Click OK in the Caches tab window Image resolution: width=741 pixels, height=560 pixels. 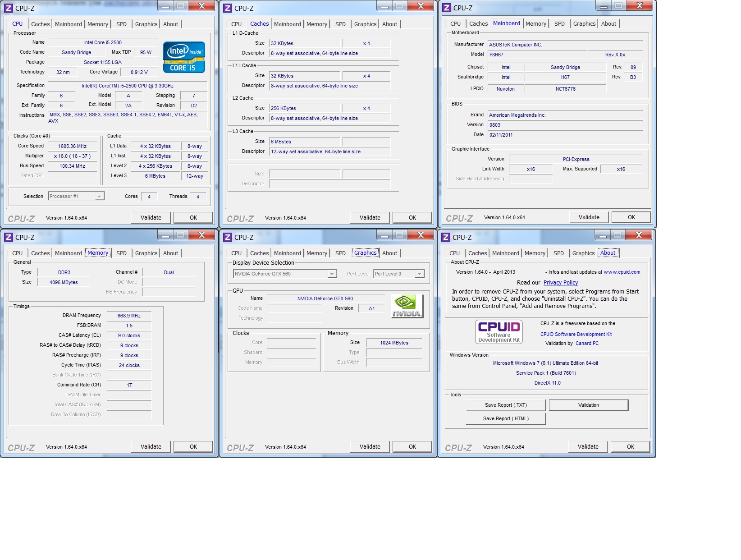(412, 218)
